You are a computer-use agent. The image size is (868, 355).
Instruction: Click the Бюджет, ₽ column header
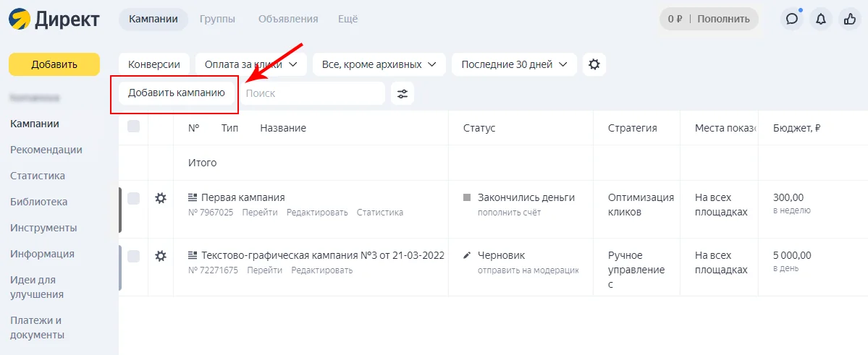click(x=796, y=128)
